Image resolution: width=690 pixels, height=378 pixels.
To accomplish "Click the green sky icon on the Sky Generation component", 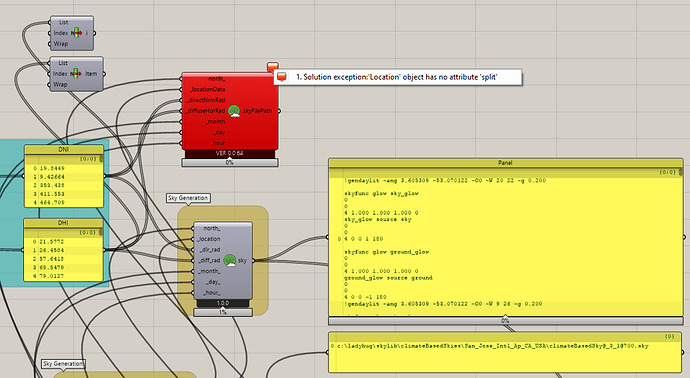I will click(230, 261).
